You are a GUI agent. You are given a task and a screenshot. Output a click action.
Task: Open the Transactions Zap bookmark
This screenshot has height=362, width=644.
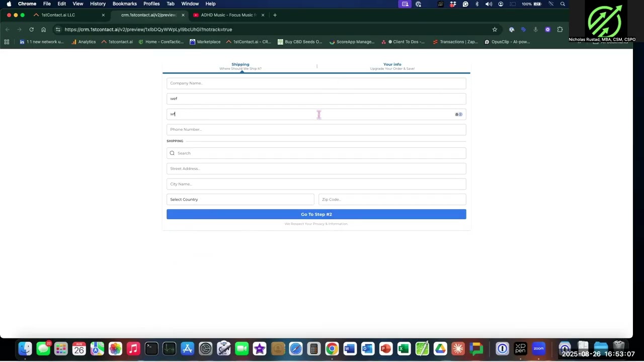point(455,42)
